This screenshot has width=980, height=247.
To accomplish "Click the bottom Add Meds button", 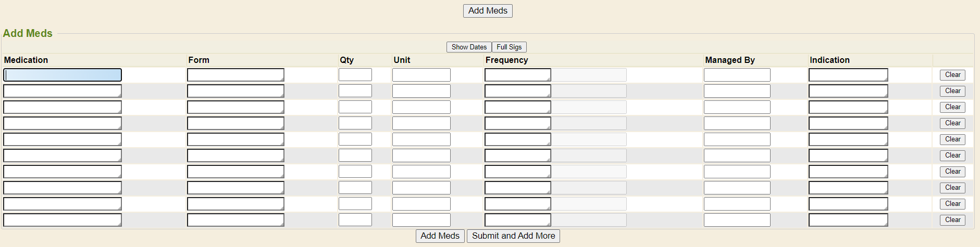I will [440, 236].
